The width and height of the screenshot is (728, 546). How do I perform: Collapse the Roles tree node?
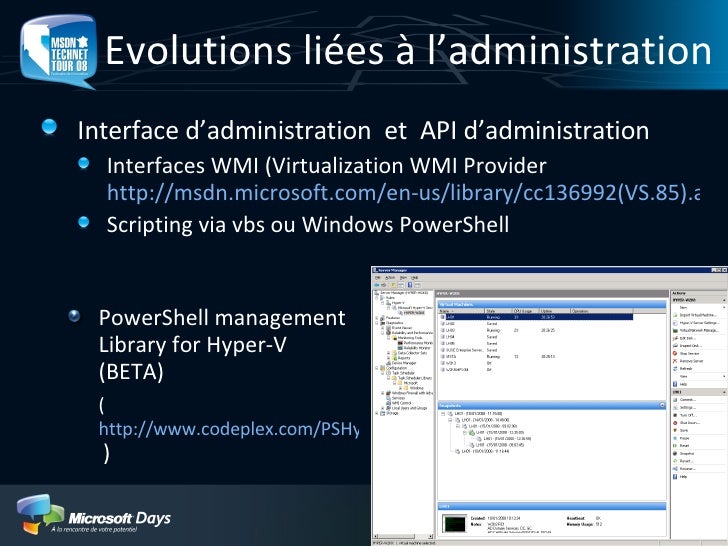(377, 298)
